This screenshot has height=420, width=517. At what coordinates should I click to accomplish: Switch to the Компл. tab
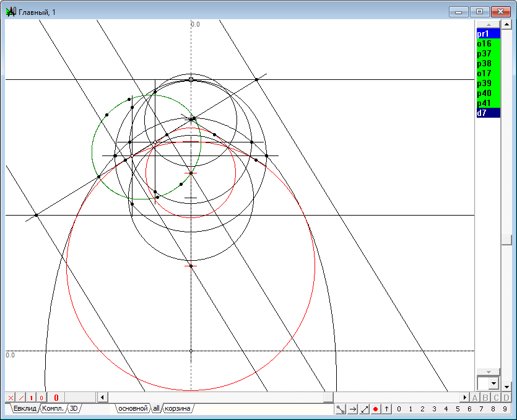[x=53, y=408]
